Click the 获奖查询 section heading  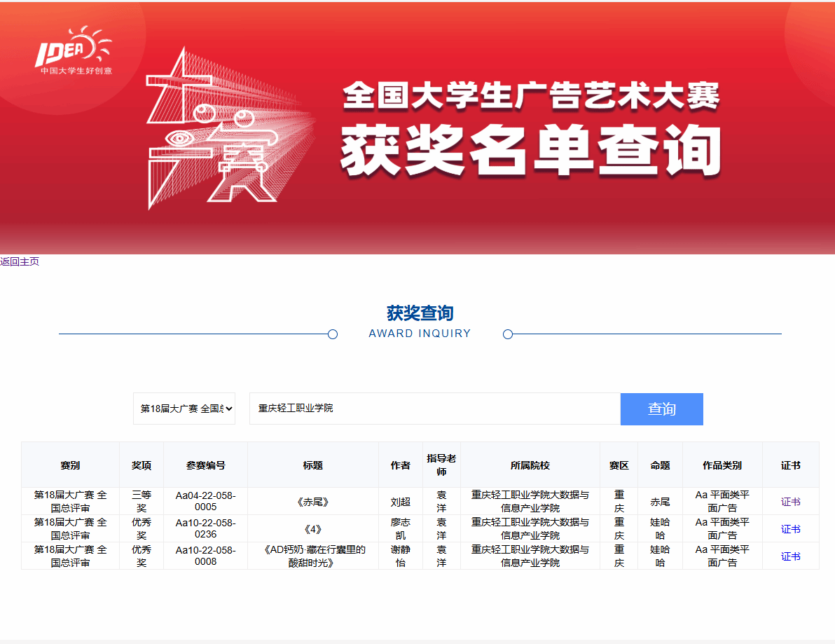click(420, 313)
